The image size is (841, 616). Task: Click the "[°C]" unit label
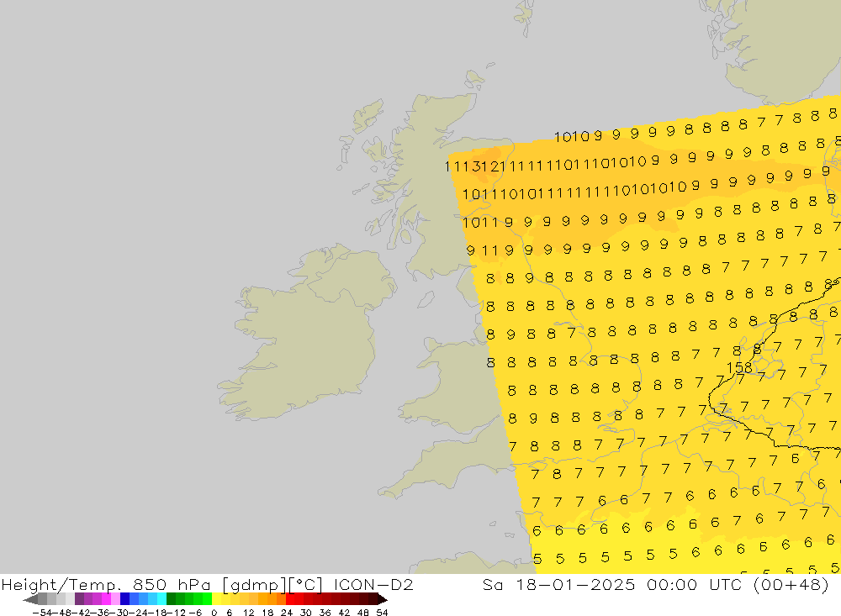[305, 585]
